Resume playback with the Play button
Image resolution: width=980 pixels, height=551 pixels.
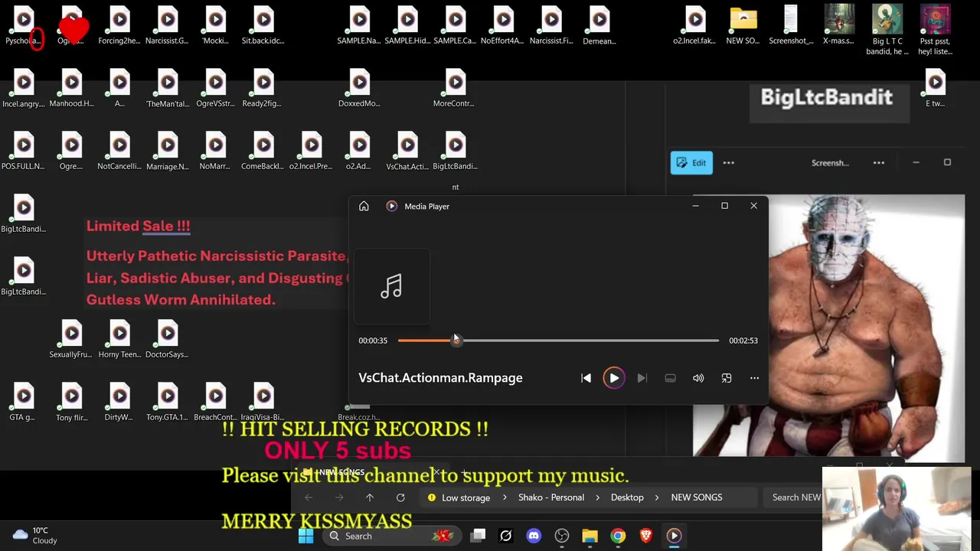(x=613, y=378)
